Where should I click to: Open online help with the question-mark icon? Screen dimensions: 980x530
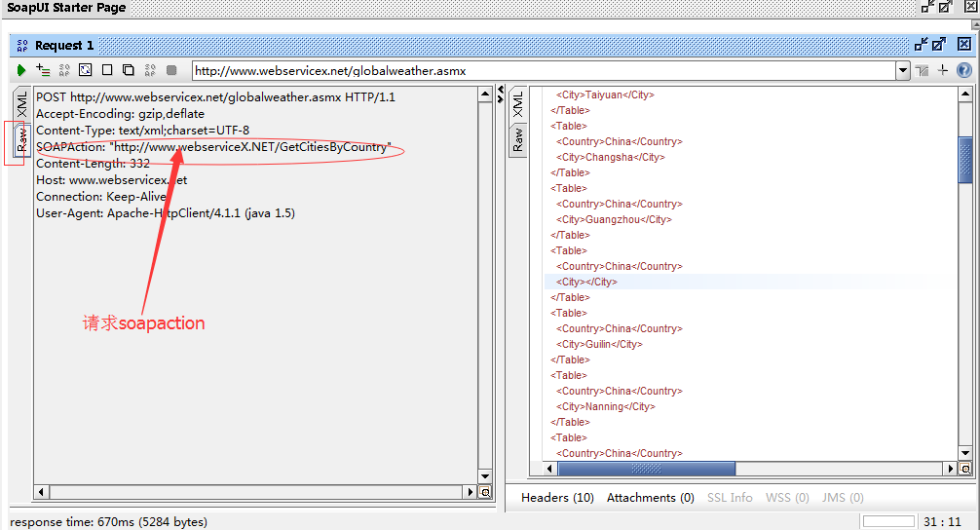pos(964,70)
